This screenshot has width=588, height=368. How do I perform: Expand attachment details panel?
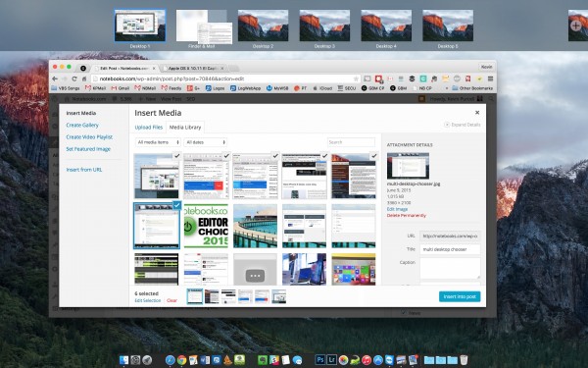462,125
